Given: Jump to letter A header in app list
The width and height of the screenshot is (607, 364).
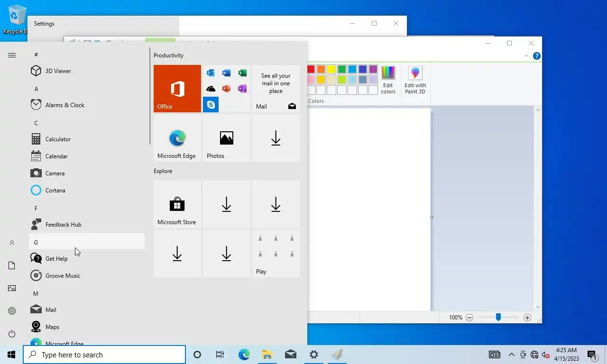Looking at the screenshot, I should tap(87, 89).
